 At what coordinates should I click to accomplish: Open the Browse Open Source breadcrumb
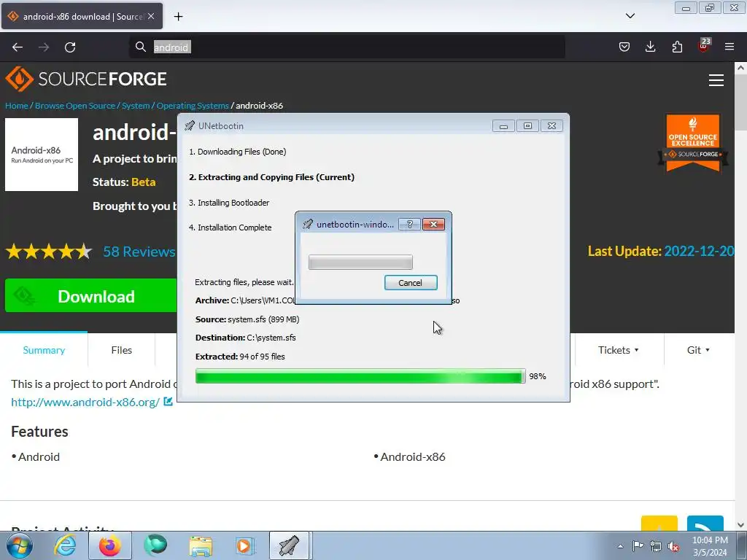click(75, 106)
